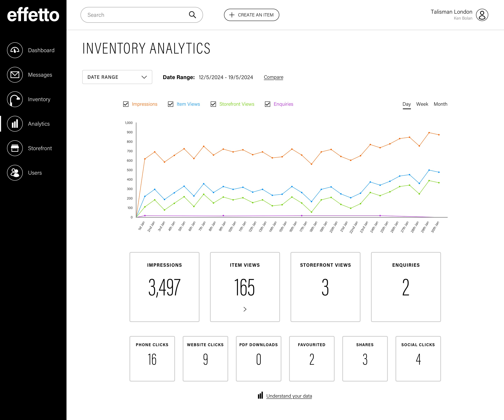
Task: Select the Inventory lamp icon
Action: coord(15,99)
